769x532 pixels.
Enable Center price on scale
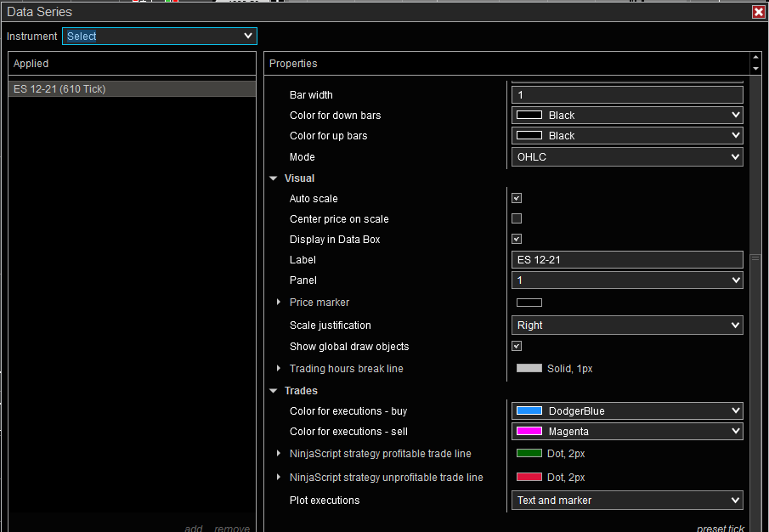click(x=517, y=218)
